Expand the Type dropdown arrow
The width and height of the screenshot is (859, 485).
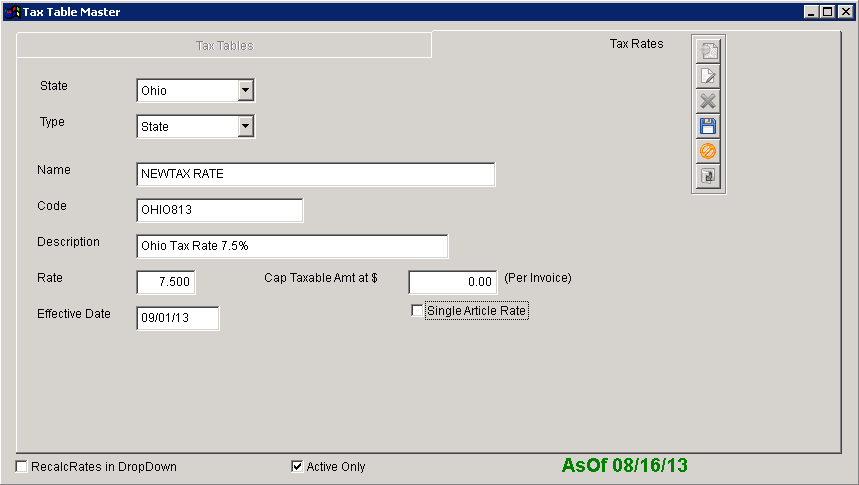coord(245,127)
